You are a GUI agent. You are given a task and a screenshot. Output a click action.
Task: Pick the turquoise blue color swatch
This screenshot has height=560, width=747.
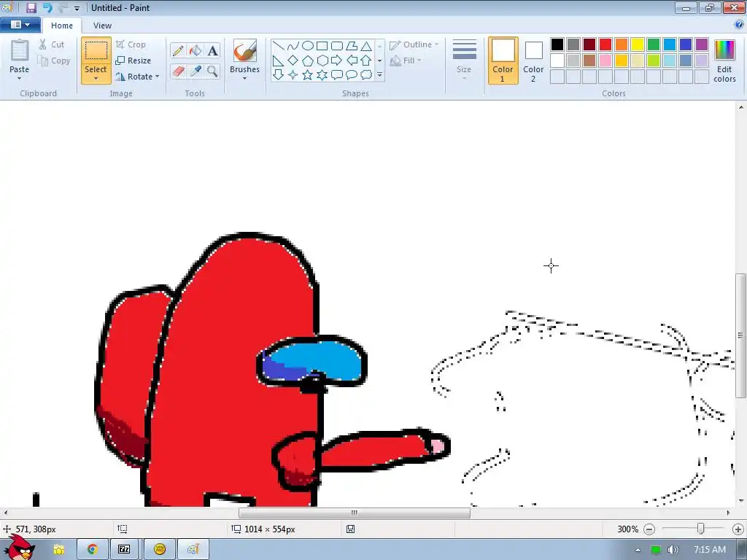pyautogui.click(x=670, y=44)
